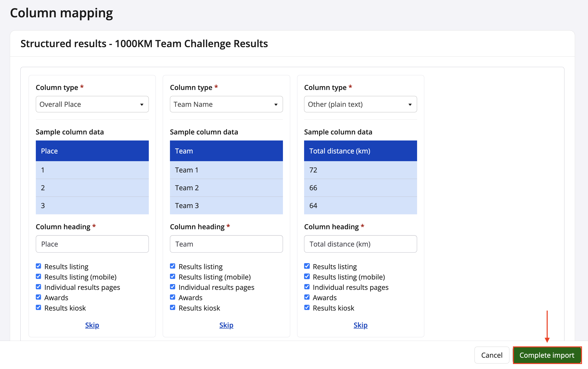Screen dimensions: 588x369
Task: Uncheck Awards for the Team column
Action: (173, 297)
